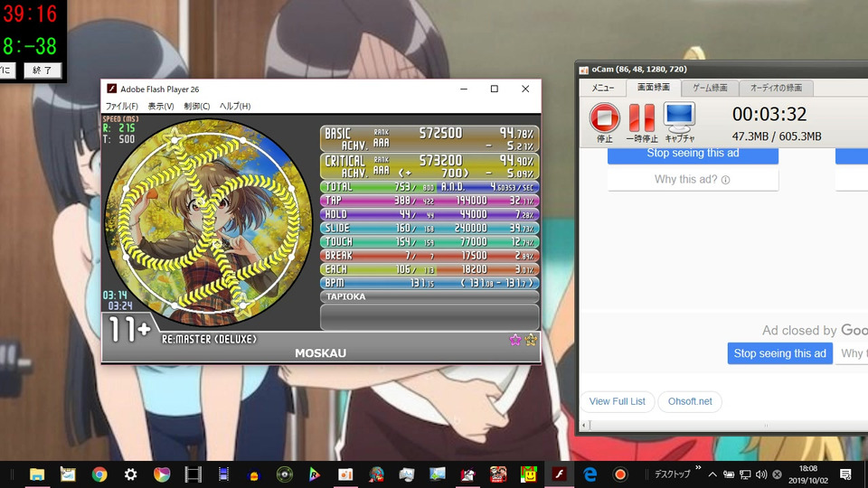Image resolution: width=868 pixels, height=488 pixels.
Task: Click the red stop recording icon in oCam
Action: point(605,117)
